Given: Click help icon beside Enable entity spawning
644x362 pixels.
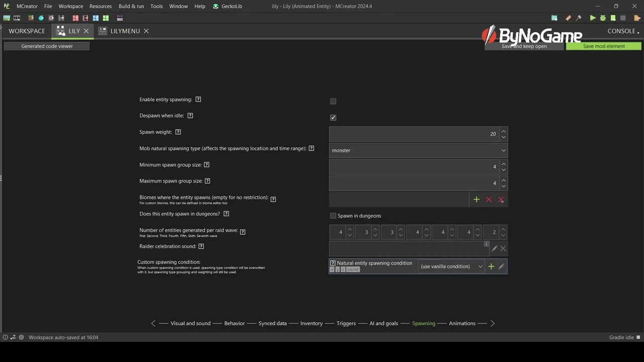Looking at the screenshot, I should (198, 100).
